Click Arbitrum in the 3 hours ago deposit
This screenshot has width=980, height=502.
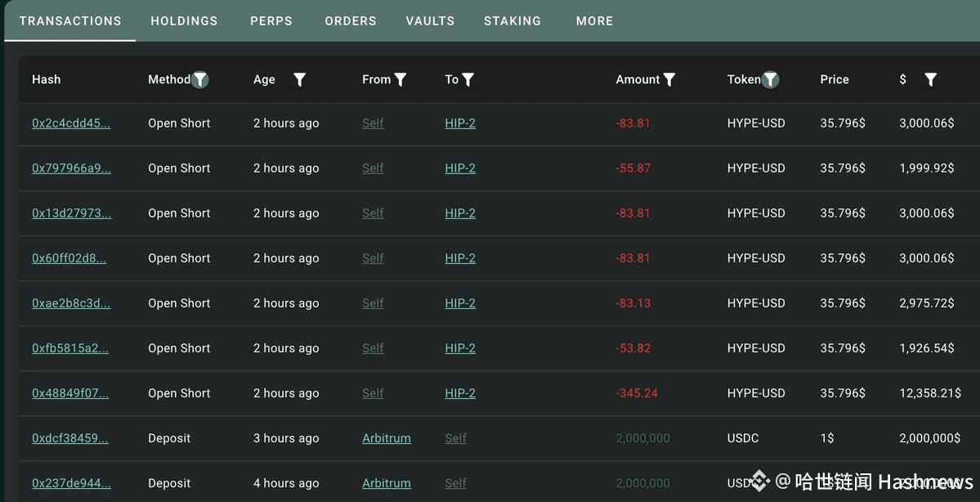click(x=387, y=438)
